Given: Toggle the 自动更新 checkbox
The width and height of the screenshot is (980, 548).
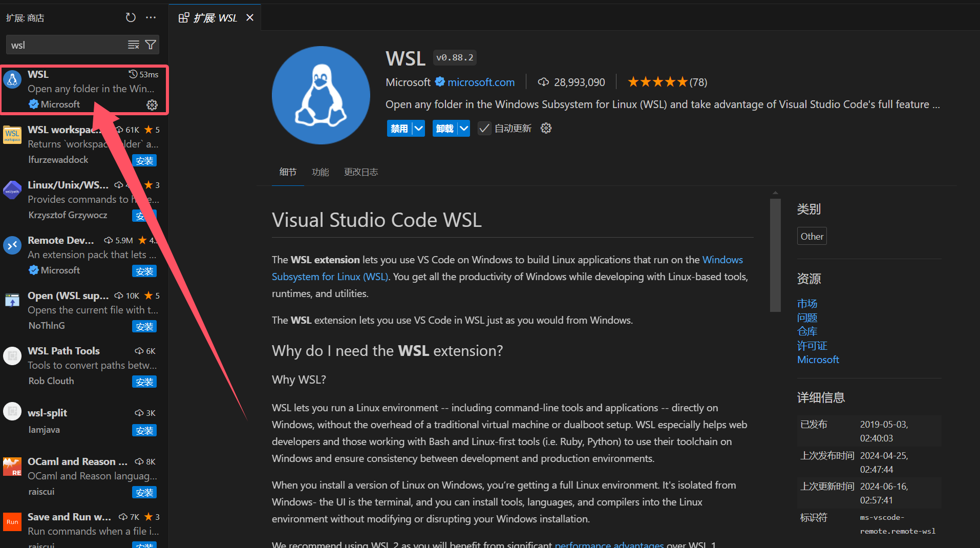Looking at the screenshot, I should pyautogui.click(x=484, y=128).
